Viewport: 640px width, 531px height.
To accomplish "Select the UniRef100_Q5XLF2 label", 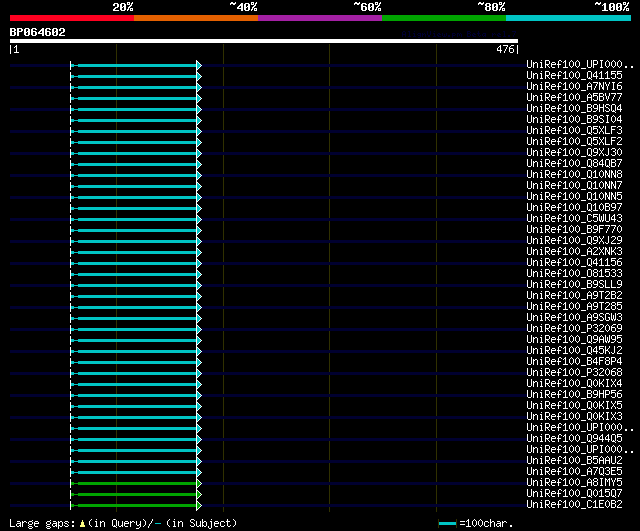I will pos(574,142).
